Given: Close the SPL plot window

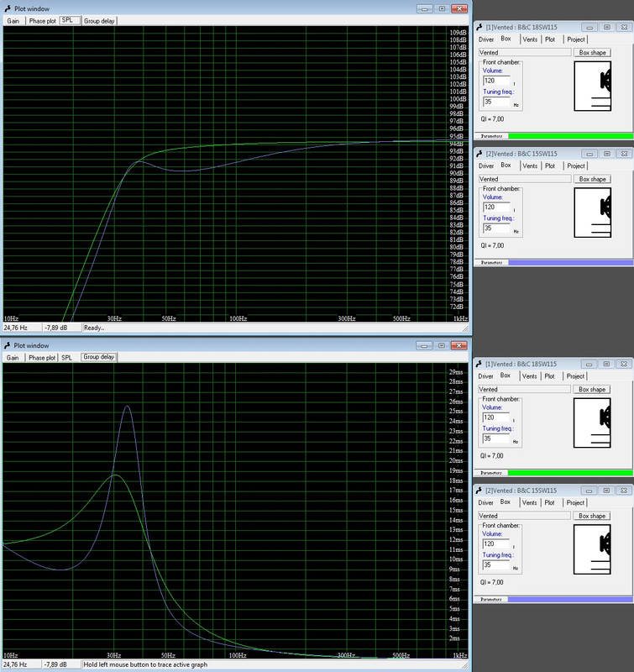Looking at the screenshot, I should pyautogui.click(x=459, y=8).
